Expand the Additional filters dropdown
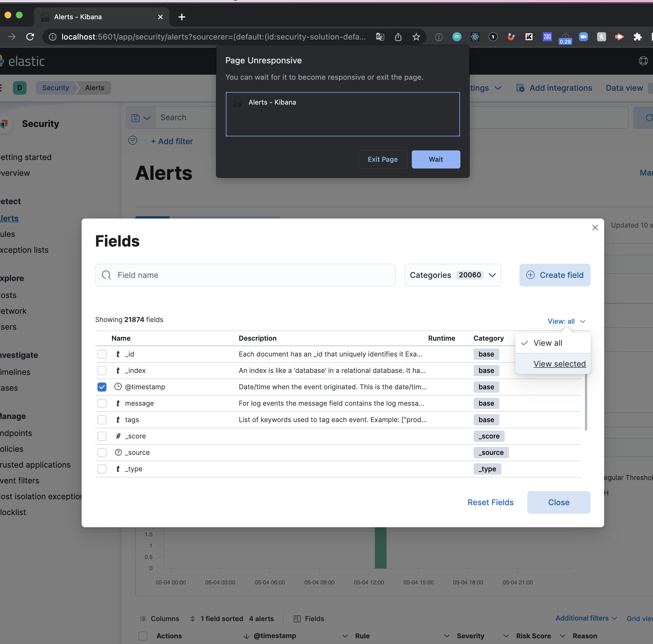Screen dimensions: 653x644 (586, 618)
